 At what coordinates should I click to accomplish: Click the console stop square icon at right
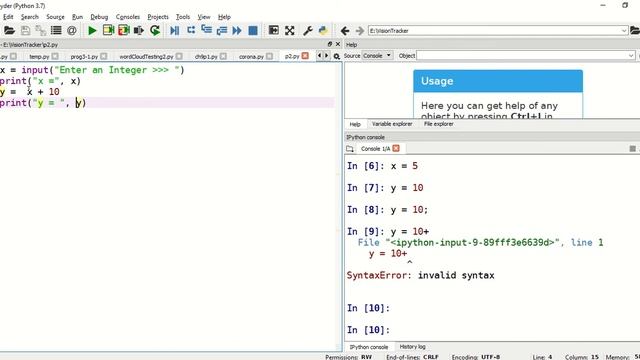click(x=632, y=149)
